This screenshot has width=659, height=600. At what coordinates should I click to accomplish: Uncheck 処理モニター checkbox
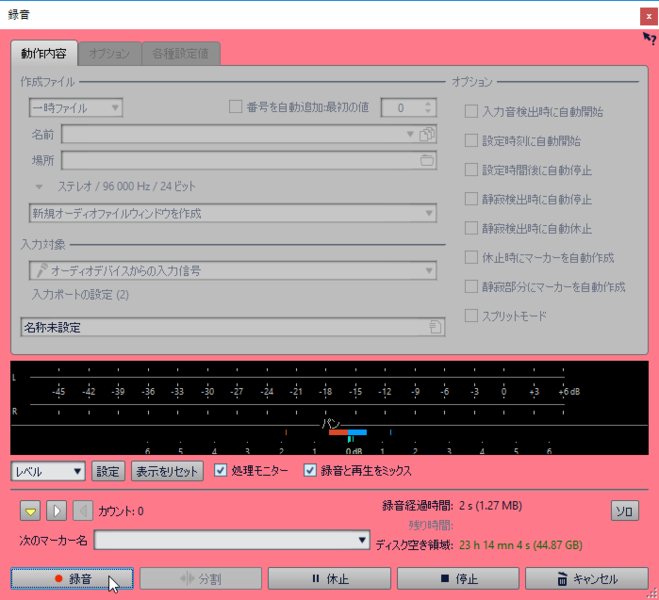(221, 470)
